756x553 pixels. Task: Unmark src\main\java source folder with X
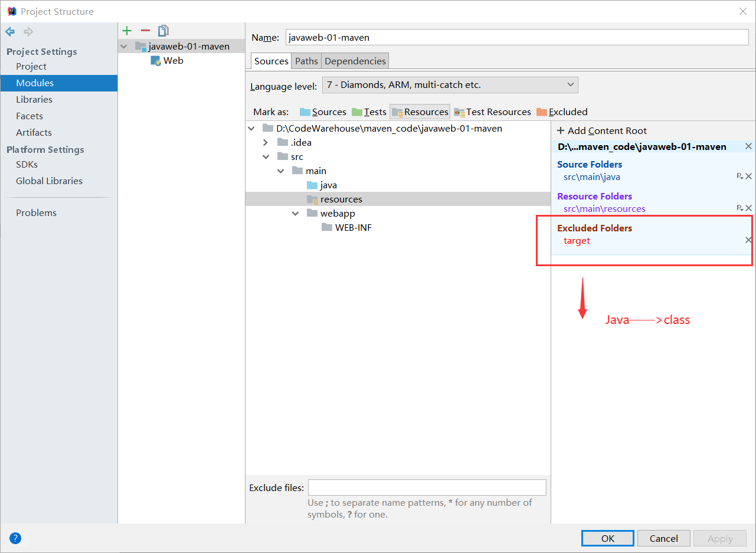point(748,176)
